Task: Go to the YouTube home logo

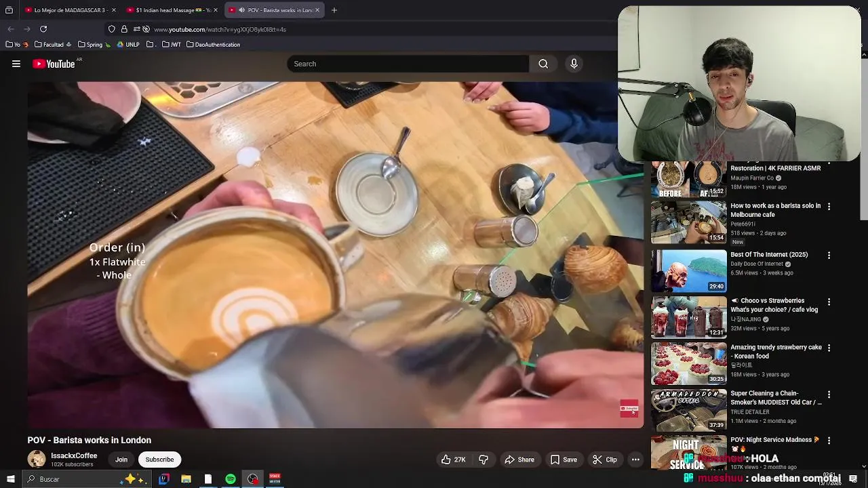Action: pos(54,64)
